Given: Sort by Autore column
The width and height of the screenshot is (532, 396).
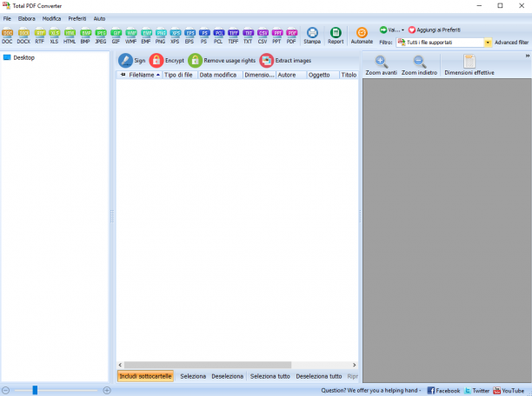Looking at the screenshot, I should click(291, 75).
